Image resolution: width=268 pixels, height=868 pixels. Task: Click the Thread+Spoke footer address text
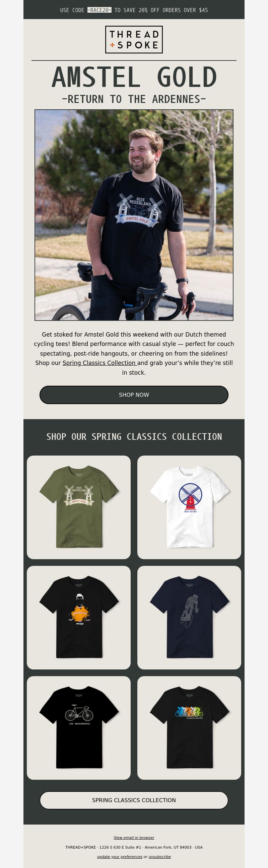134,847
